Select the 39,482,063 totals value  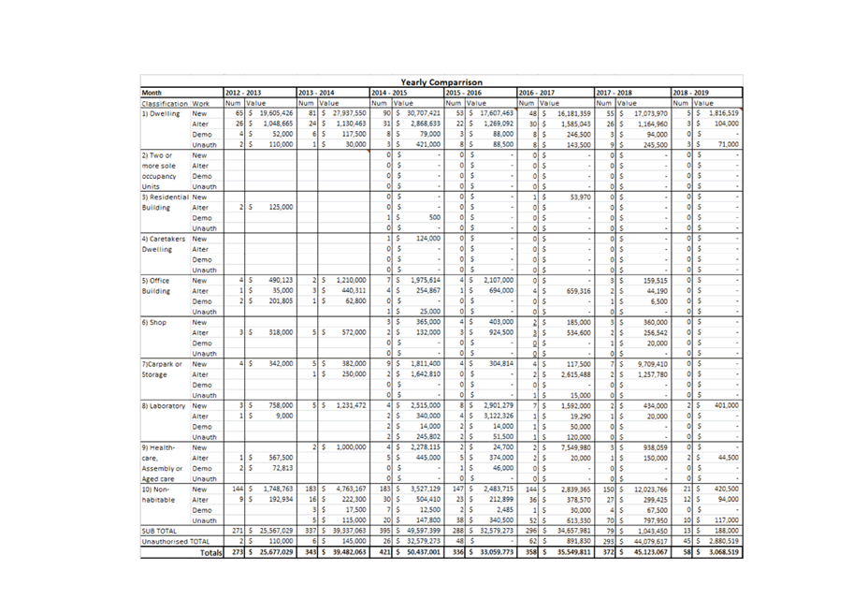(349, 552)
